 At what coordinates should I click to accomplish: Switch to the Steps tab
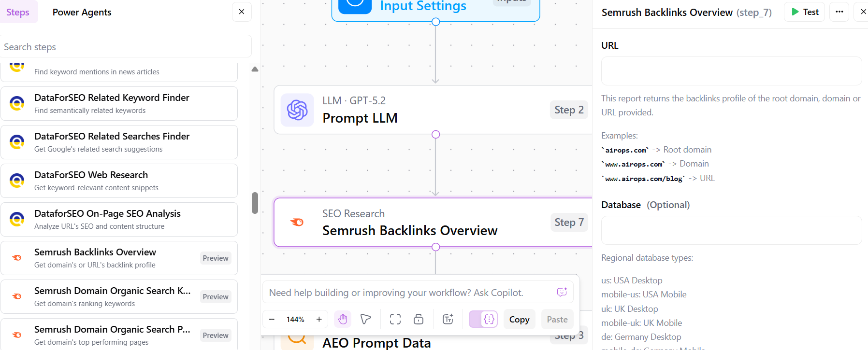tap(18, 12)
